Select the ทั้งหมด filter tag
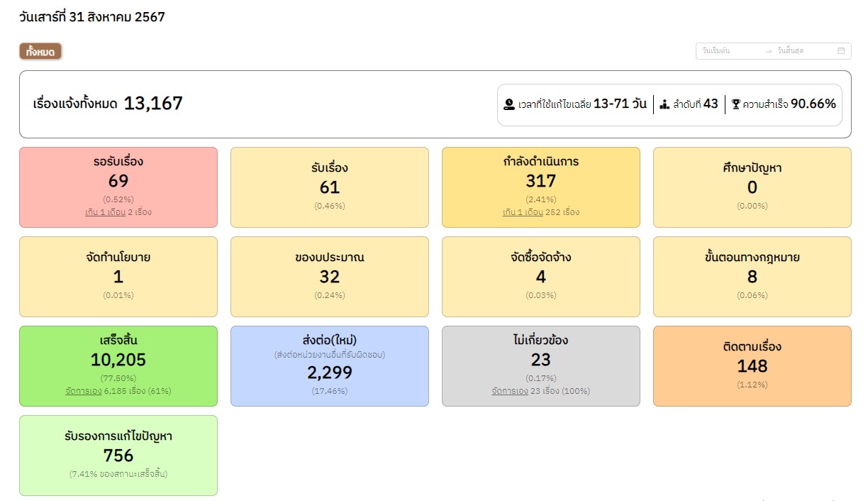Image resolution: width=868 pixels, height=501 pixels. 40,51
